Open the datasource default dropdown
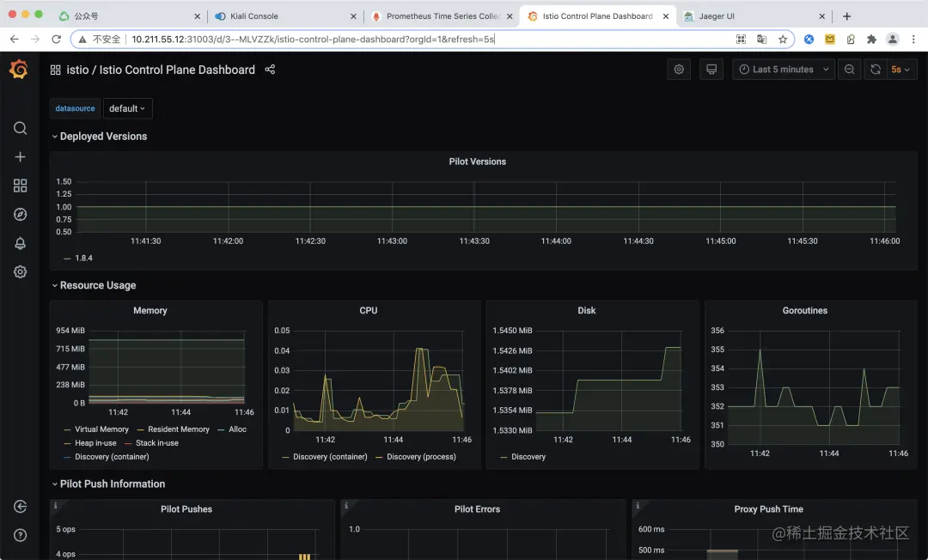 click(x=127, y=108)
